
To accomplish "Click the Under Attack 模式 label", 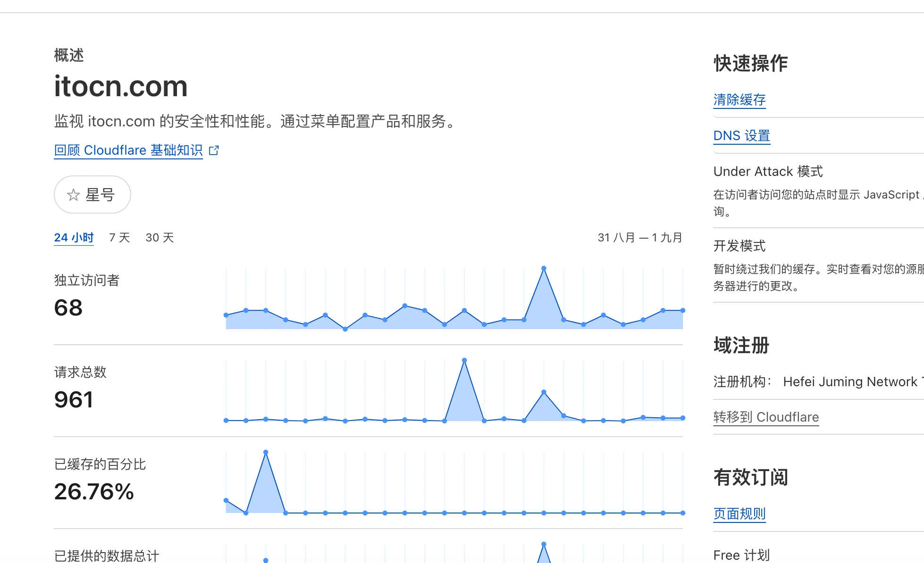I will click(x=768, y=172).
